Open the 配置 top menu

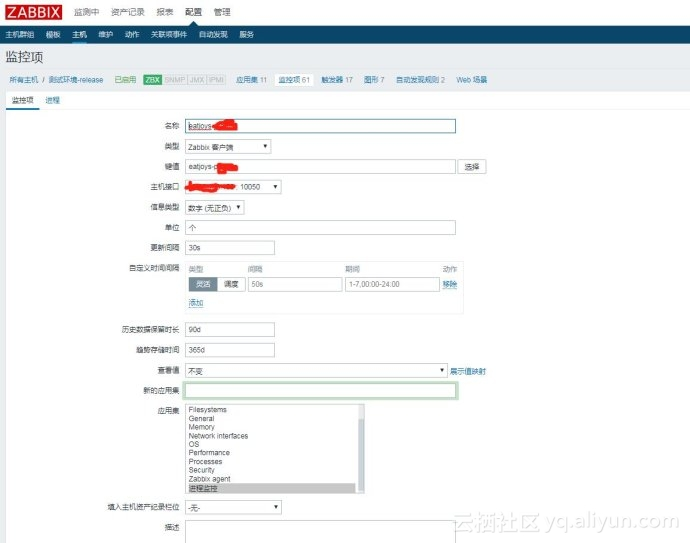(193, 12)
